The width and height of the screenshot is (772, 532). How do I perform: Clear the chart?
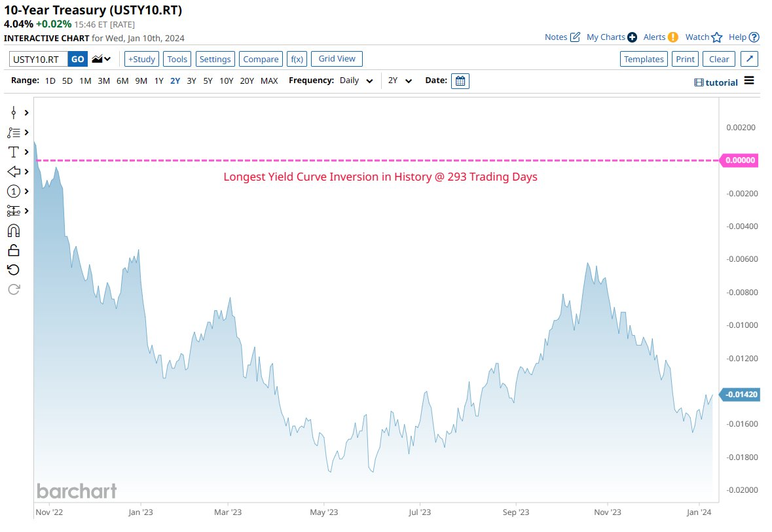[x=719, y=59]
